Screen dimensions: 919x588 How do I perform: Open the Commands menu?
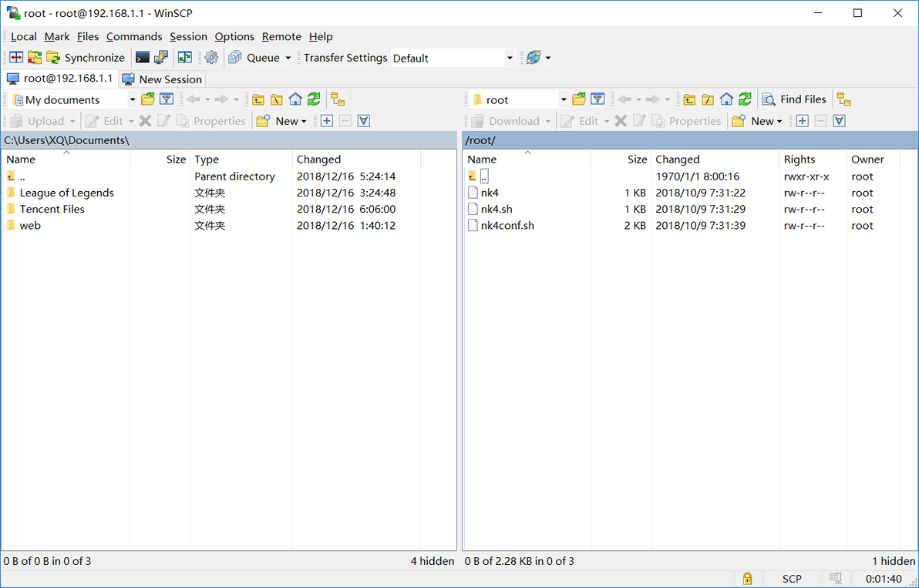pyautogui.click(x=134, y=36)
